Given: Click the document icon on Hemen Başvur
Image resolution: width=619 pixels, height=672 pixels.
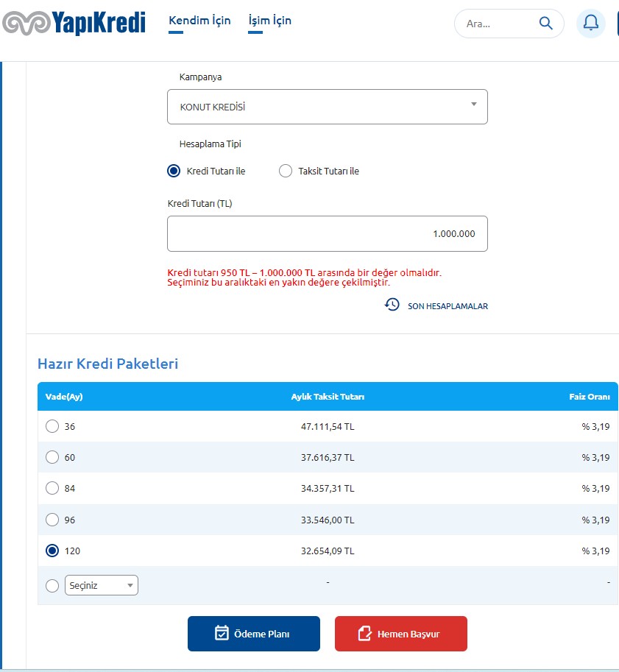Looking at the screenshot, I should tap(364, 633).
